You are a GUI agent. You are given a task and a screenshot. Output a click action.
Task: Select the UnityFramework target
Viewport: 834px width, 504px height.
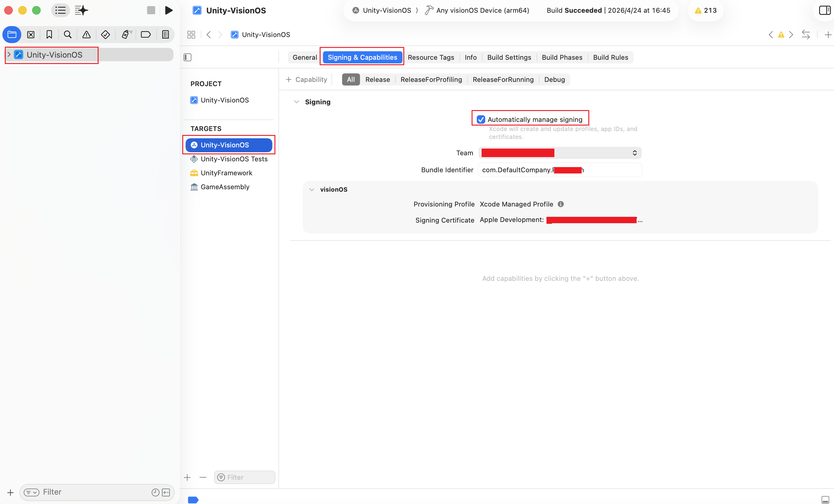[226, 173]
